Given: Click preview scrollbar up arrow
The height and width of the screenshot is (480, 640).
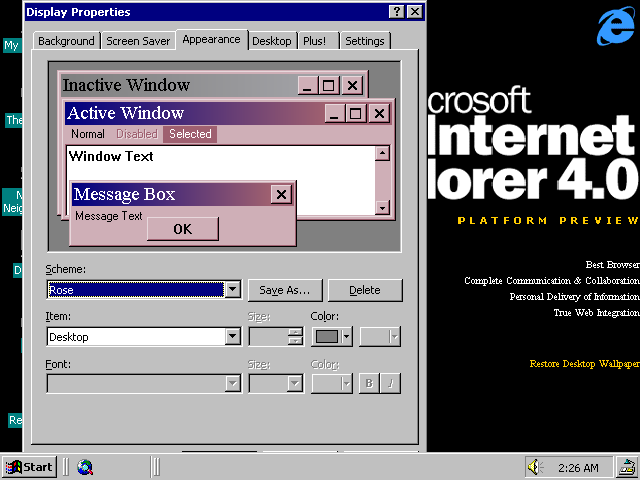Looking at the screenshot, I should pos(382,153).
